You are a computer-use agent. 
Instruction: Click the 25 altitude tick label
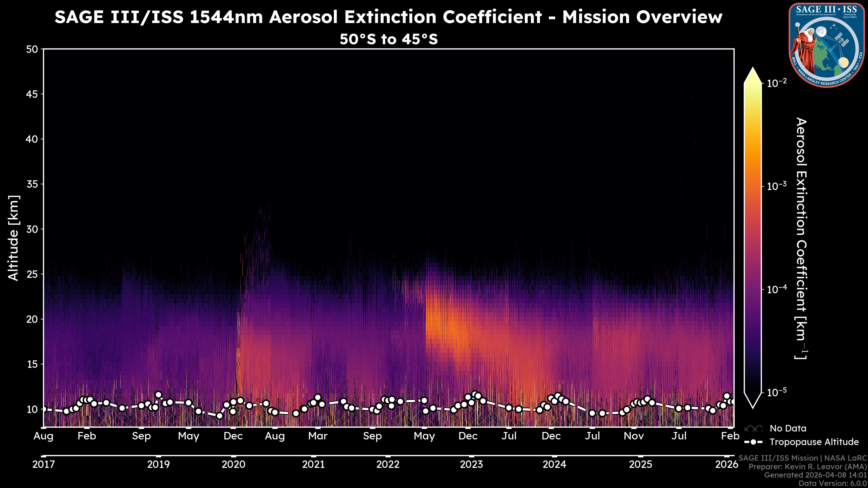(32, 274)
